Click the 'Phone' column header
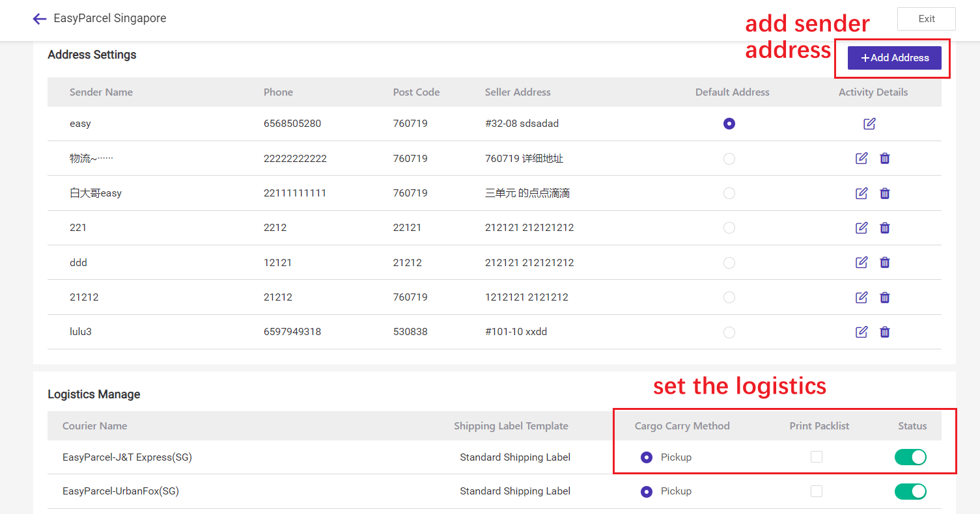Image resolution: width=980 pixels, height=514 pixels. point(278,92)
